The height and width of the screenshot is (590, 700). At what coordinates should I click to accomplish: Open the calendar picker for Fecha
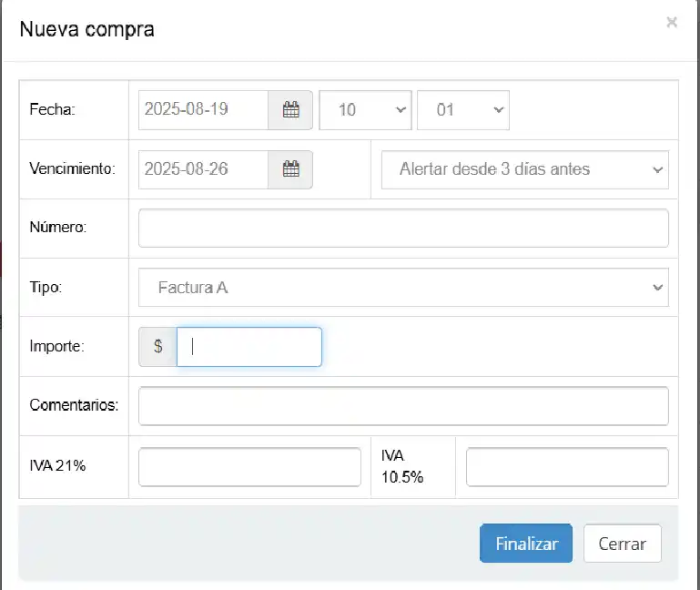[290, 110]
